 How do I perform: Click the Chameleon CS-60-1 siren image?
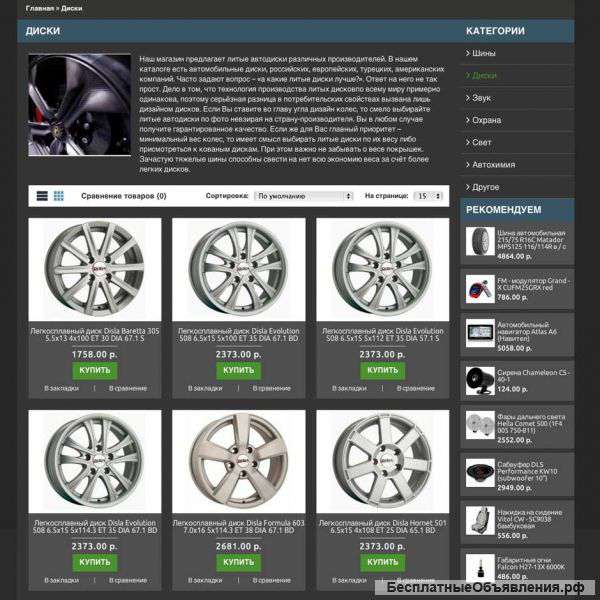[x=479, y=380]
